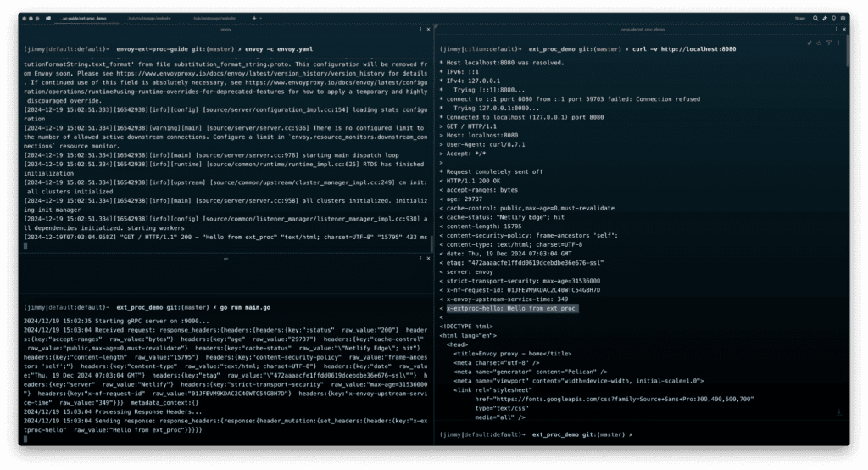Close the right ext_proc_demo pane
The width and height of the screenshot is (868, 470).
click(844, 29)
